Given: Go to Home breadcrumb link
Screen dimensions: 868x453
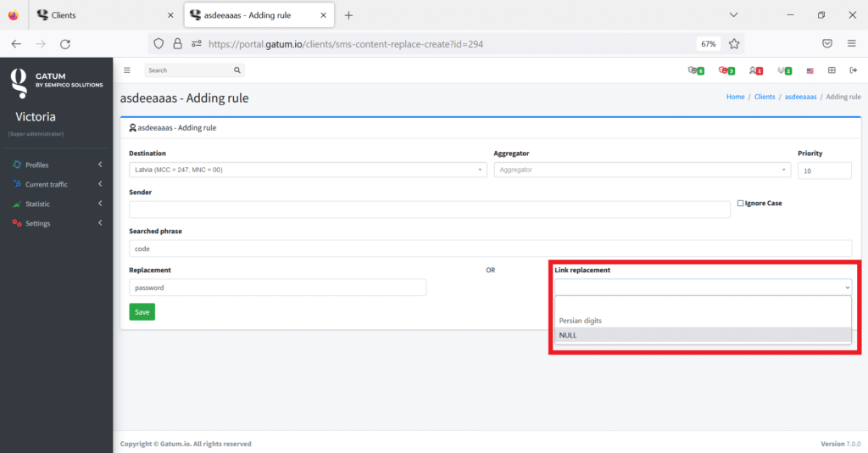Looking at the screenshot, I should pos(735,97).
